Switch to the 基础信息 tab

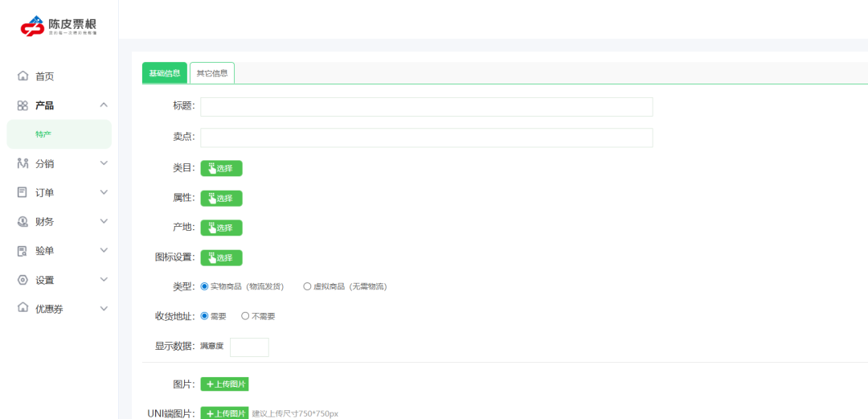[x=165, y=73]
